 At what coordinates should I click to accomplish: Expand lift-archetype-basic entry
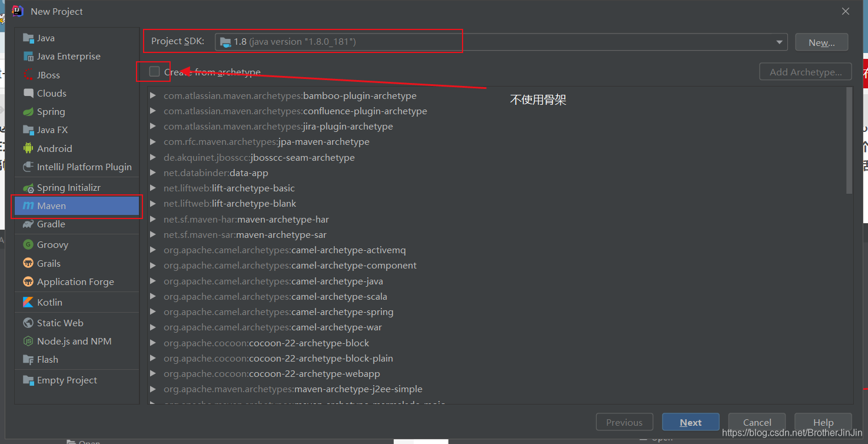[x=153, y=188]
